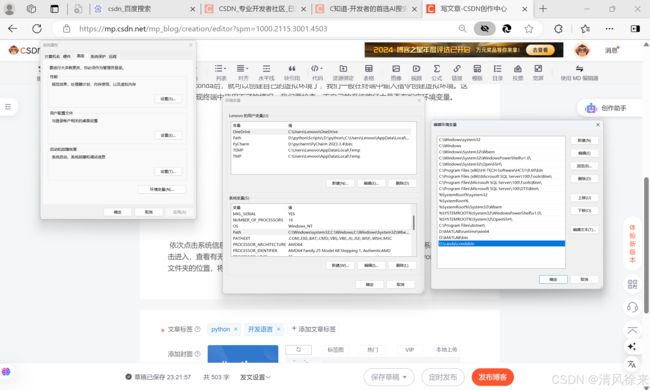
Task: Open the resource binding (资源绑定) tool
Action: coord(343,73)
